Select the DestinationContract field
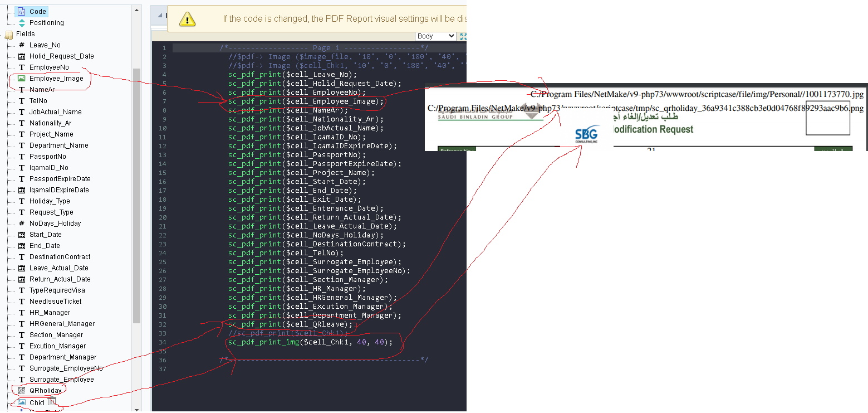868x413 pixels. [60, 257]
